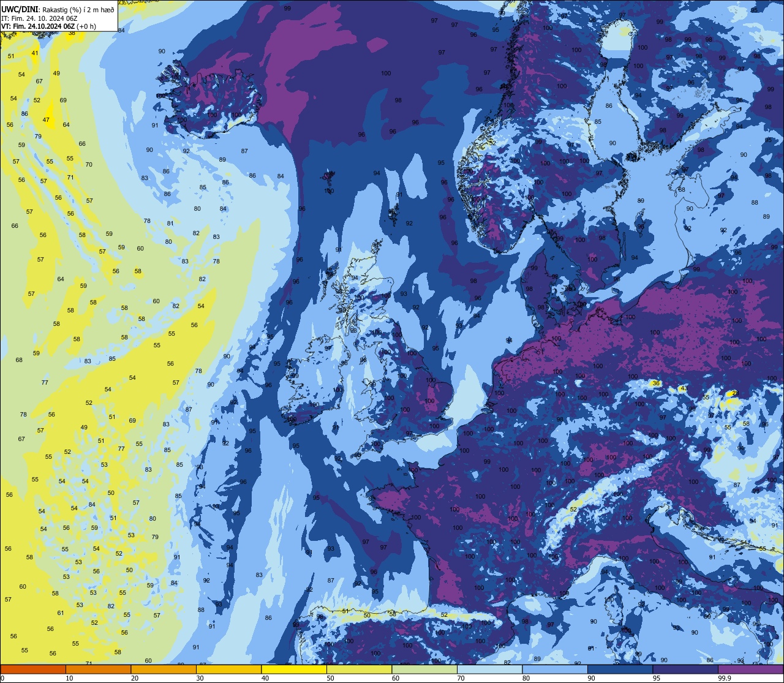The image size is (784, 683).
Task: Click the humidity value '36' on the map
Action: coord(656,383)
